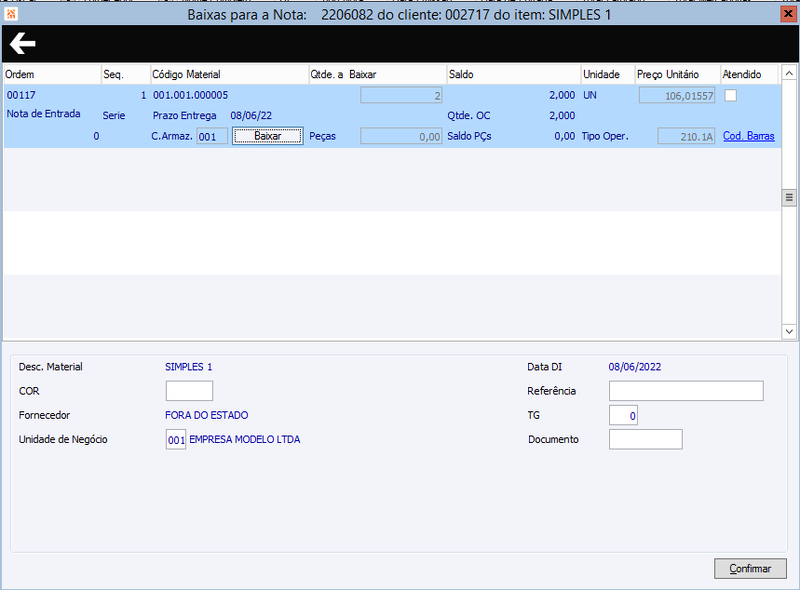This screenshot has width=800, height=590.
Task: Click the EMPRESA MODELO LTDA text
Action: coord(244,439)
